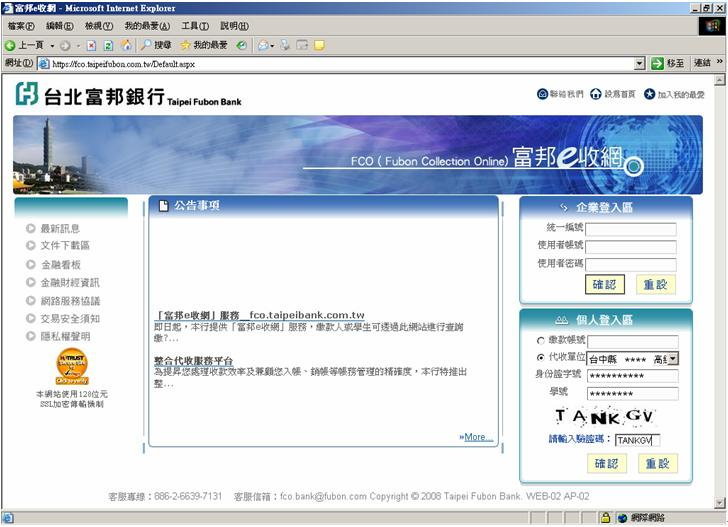Open the address bar dropdown arrow
728x527 pixels.
tap(640, 63)
